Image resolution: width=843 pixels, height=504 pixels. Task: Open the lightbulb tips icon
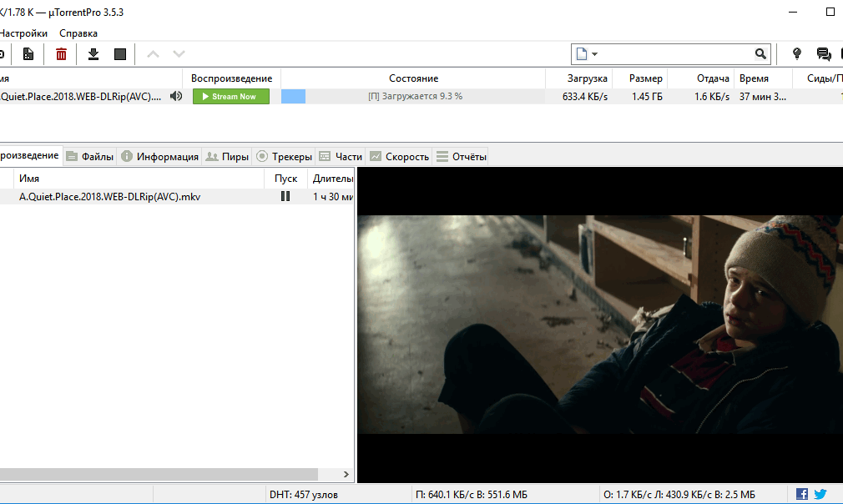(x=797, y=53)
